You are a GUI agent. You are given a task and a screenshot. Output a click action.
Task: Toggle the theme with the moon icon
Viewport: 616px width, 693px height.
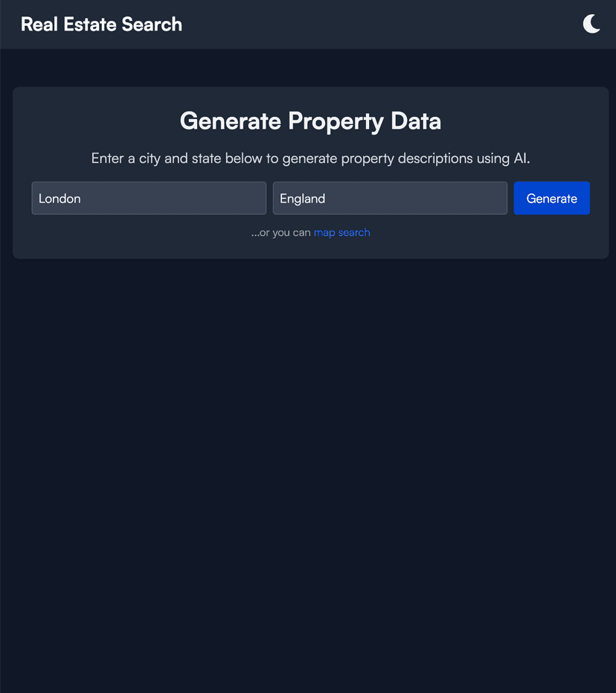pos(591,24)
